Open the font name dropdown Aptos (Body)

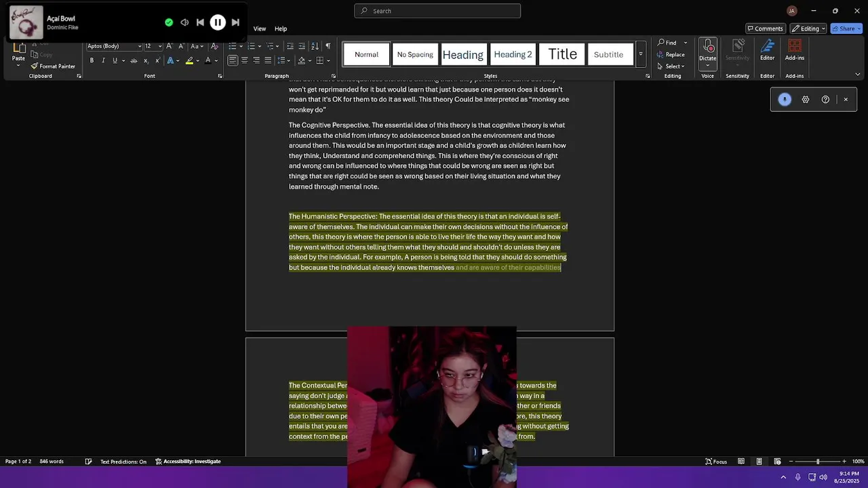[x=140, y=46]
